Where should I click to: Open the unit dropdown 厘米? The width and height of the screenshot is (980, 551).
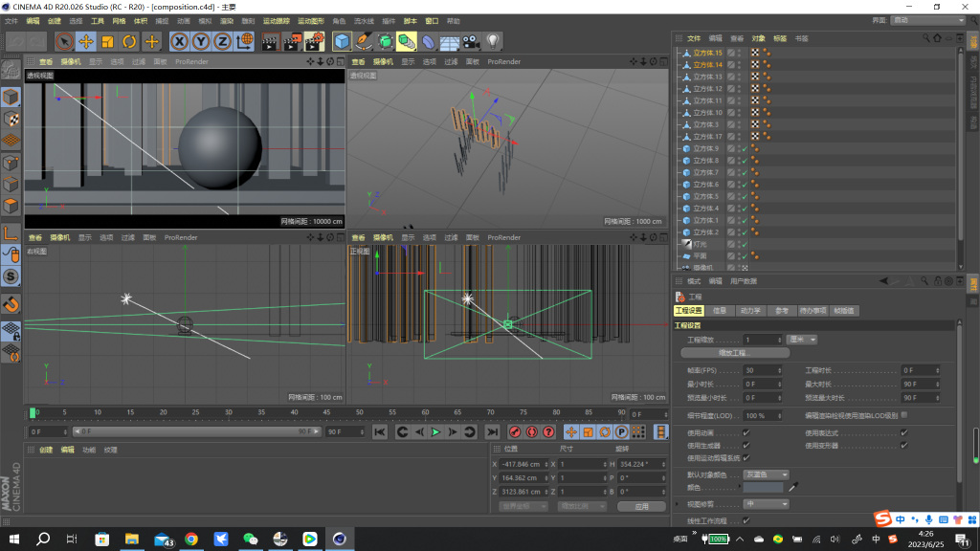(x=802, y=340)
